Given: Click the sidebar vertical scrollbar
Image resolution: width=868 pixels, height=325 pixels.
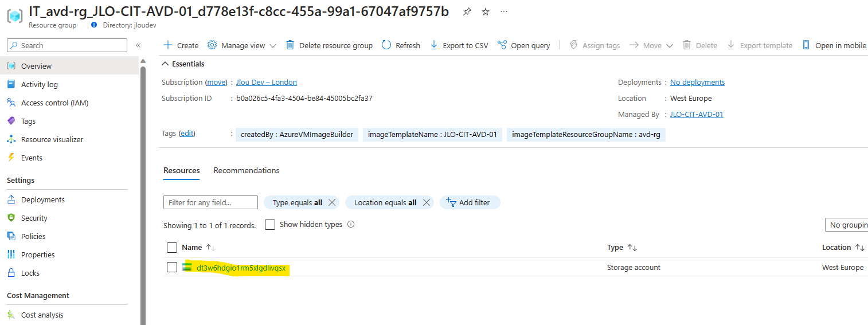Looking at the screenshot, I should pyautogui.click(x=143, y=195).
